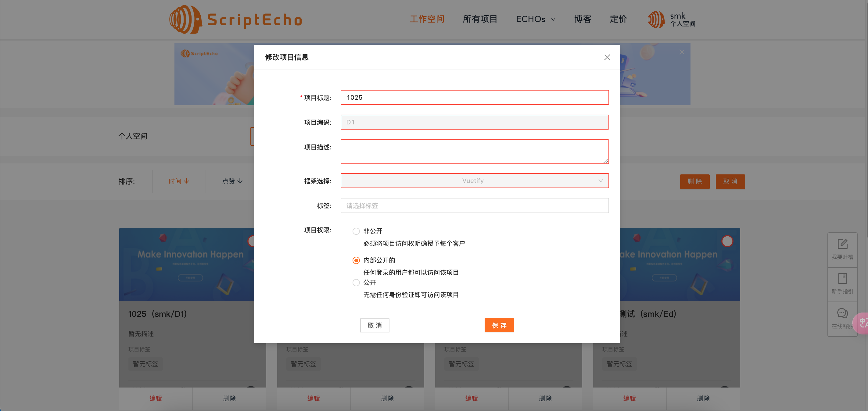Open the 框架选择 Vuetify dropdown

click(475, 181)
